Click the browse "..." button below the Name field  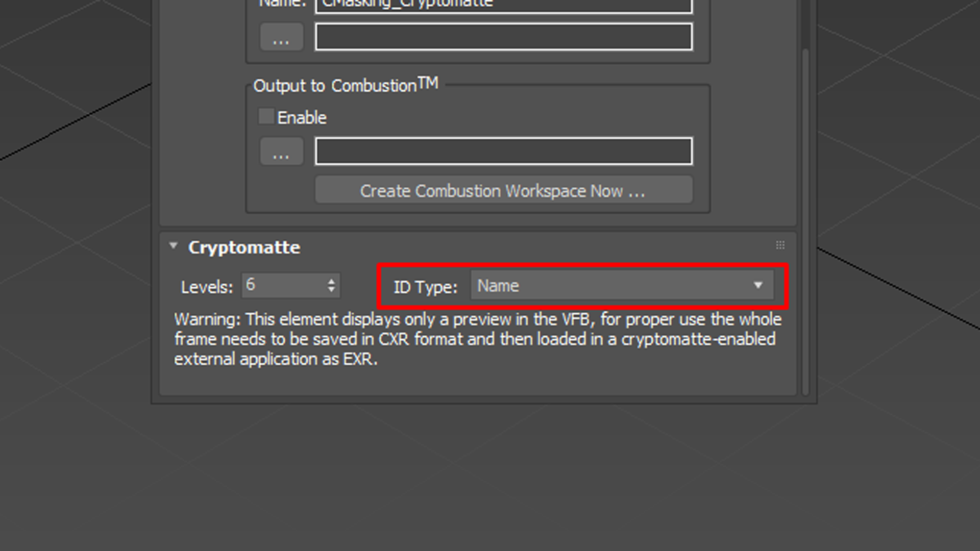[x=281, y=36]
